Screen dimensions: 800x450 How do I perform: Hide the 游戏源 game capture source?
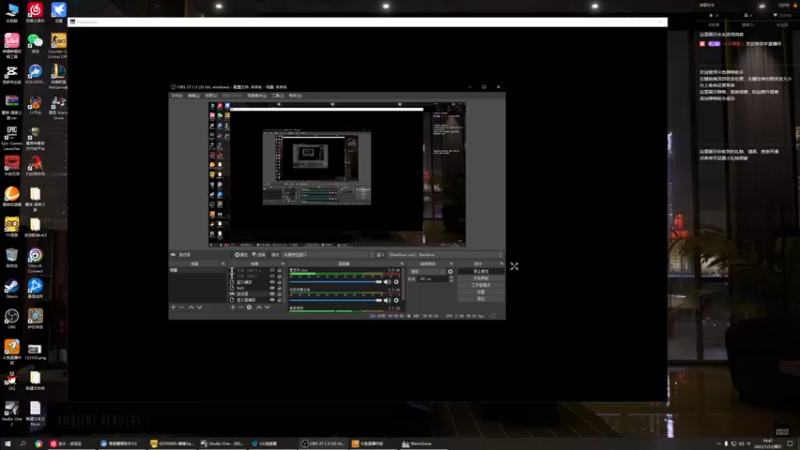272,294
